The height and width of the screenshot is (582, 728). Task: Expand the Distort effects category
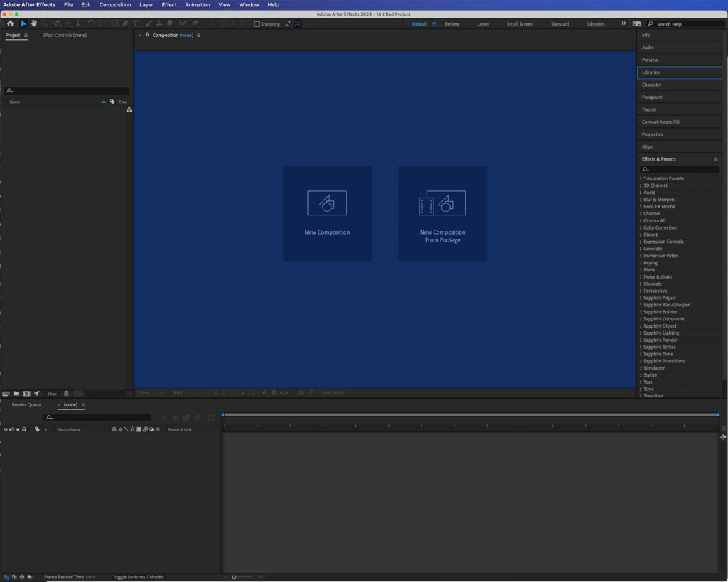coord(641,235)
